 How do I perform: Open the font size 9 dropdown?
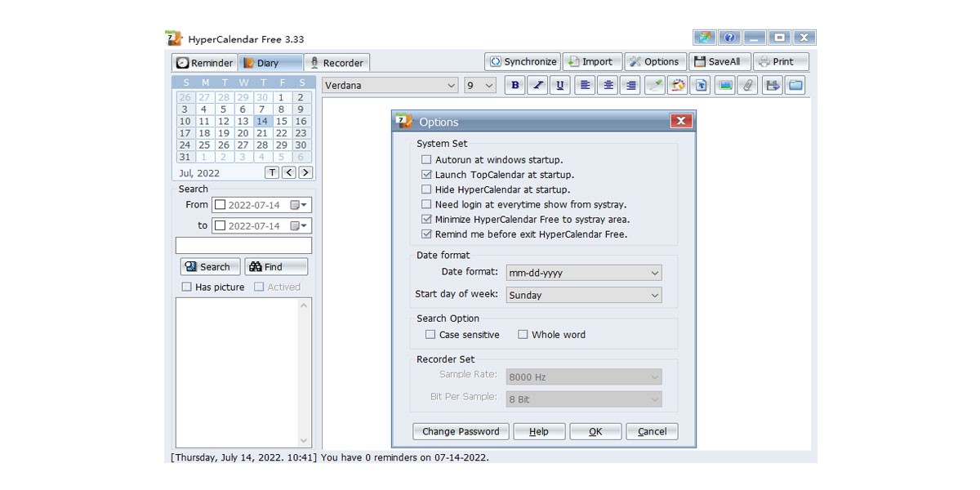click(x=480, y=85)
